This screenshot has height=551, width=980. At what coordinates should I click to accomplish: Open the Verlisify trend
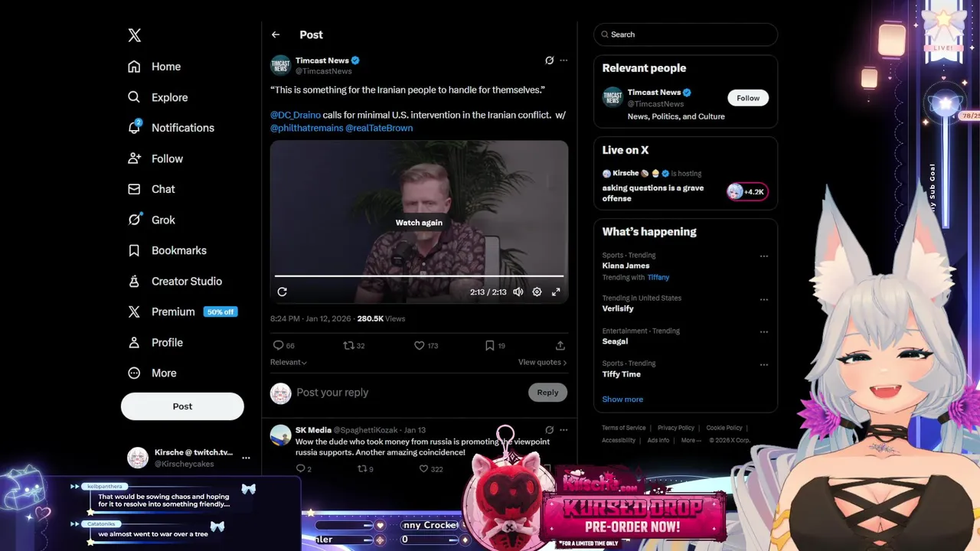click(x=618, y=308)
